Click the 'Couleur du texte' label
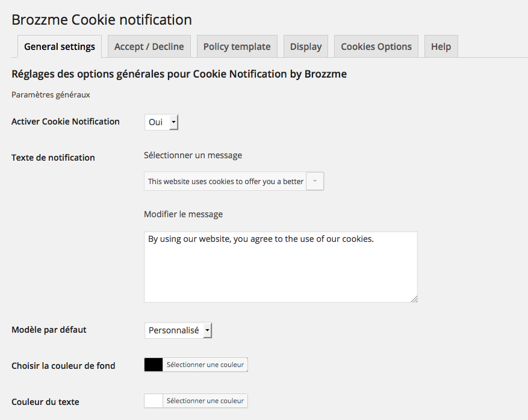This screenshot has width=528, height=420. tap(45, 402)
